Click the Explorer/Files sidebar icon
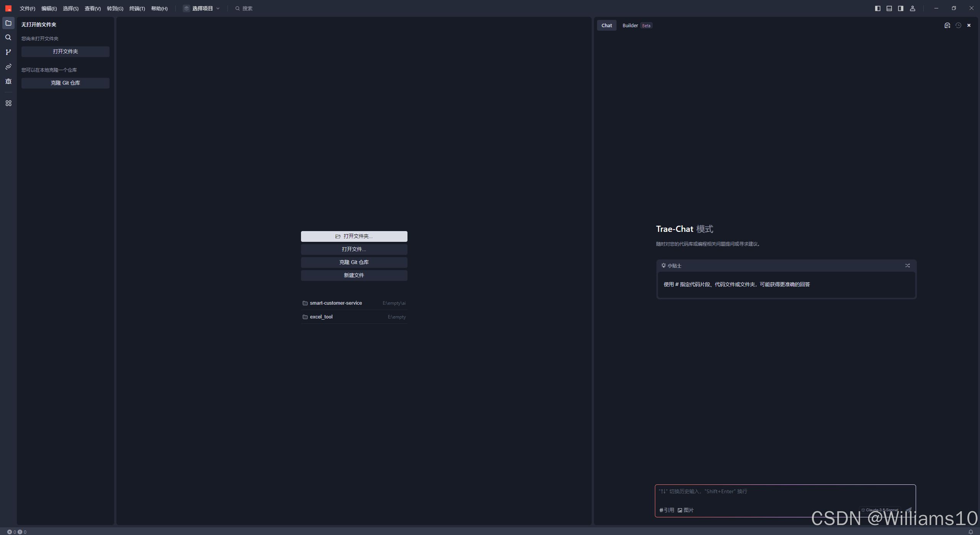This screenshot has width=980, height=535. (8, 22)
